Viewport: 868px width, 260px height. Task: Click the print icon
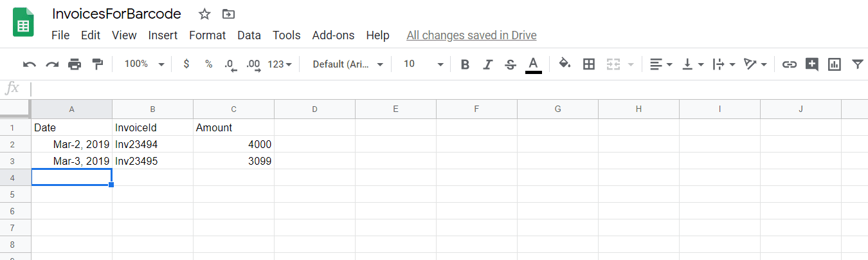tap(75, 64)
